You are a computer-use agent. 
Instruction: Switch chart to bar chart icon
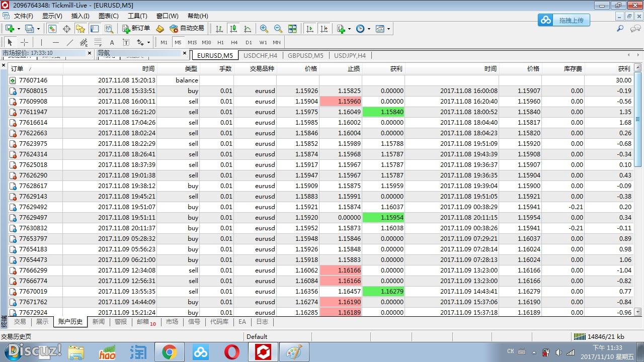(x=219, y=29)
